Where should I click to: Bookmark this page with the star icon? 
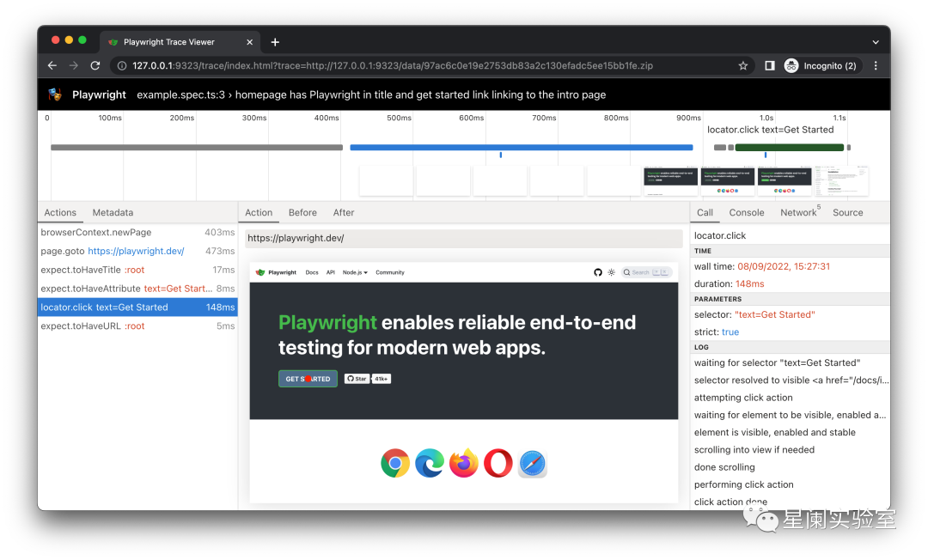[742, 65]
